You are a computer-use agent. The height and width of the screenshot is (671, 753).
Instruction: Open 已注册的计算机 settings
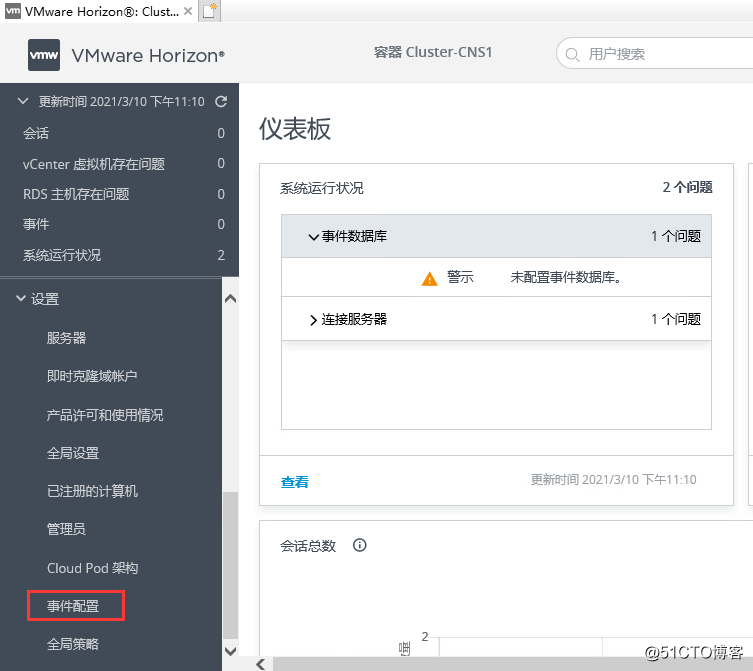click(x=92, y=491)
